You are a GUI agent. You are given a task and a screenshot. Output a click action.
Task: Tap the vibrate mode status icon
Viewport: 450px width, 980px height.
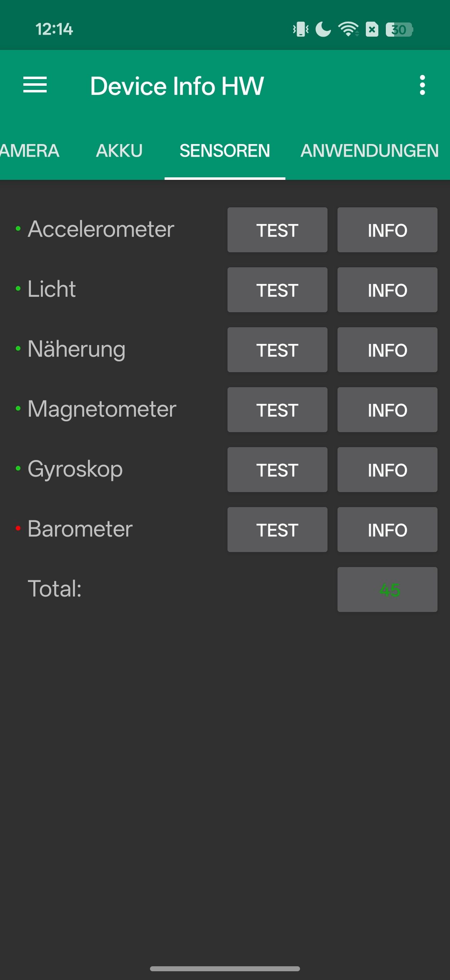(301, 30)
